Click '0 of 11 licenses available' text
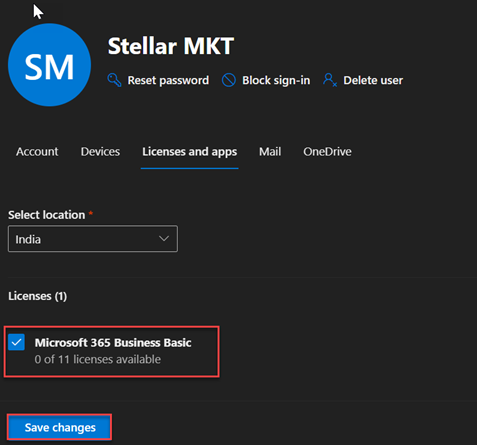 click(98, 359)
